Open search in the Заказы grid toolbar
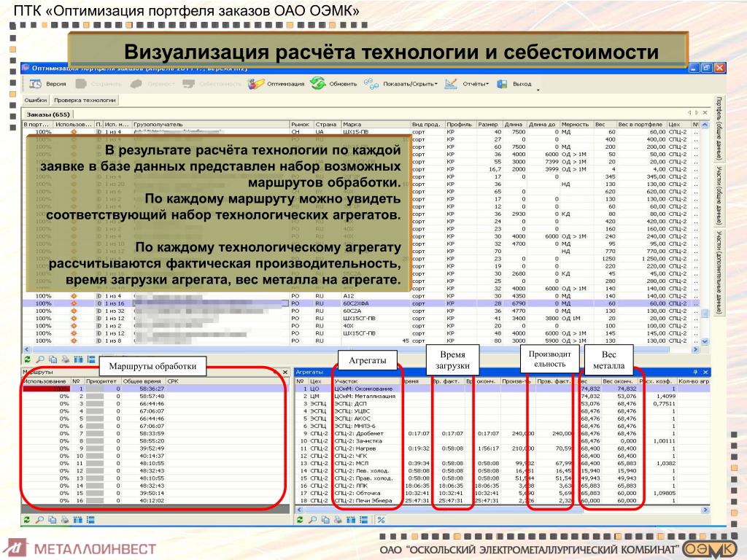 tap(40, 359)
